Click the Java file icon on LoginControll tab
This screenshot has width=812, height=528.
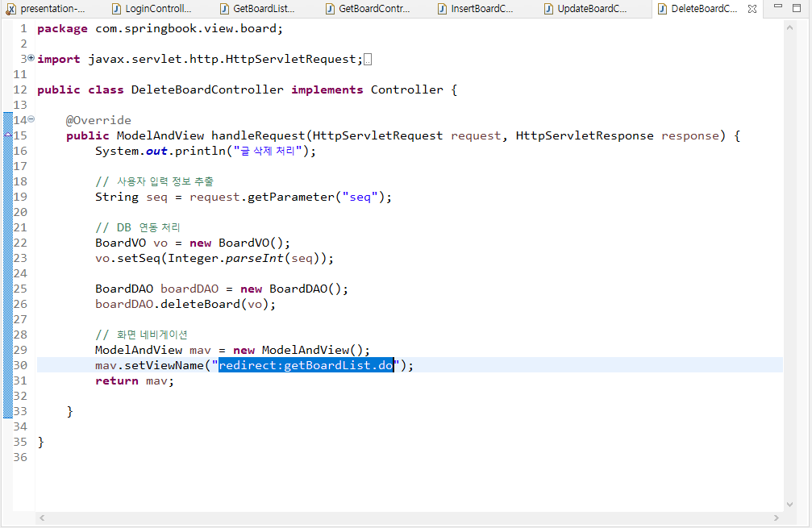[x=117, y=9]
